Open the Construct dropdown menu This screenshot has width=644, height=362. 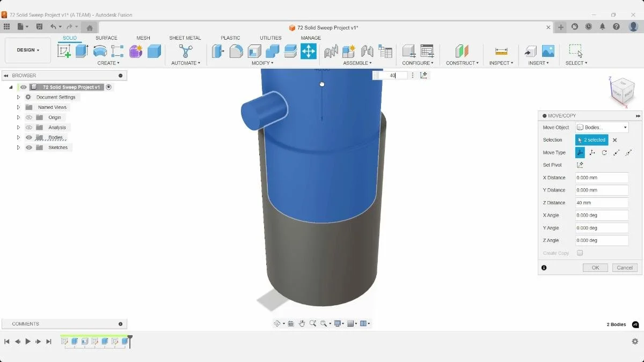click(x=462, y=63)
